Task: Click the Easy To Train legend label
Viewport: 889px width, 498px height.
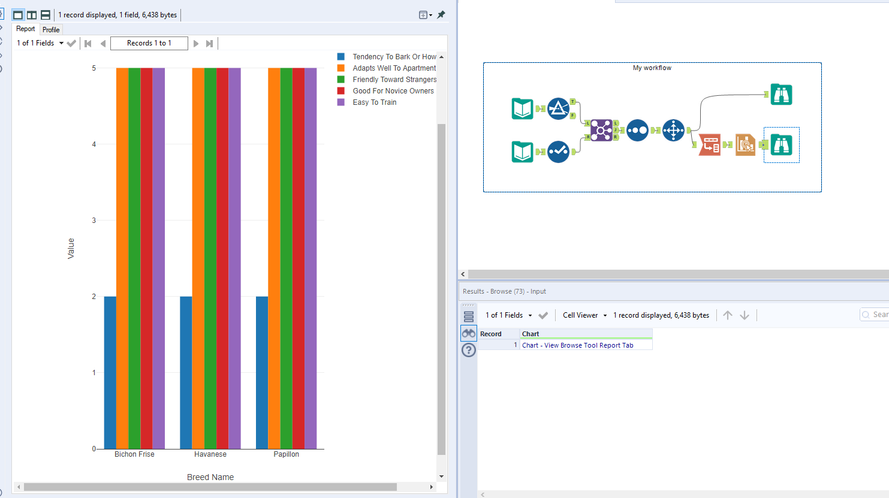Action: pos(374,102)
